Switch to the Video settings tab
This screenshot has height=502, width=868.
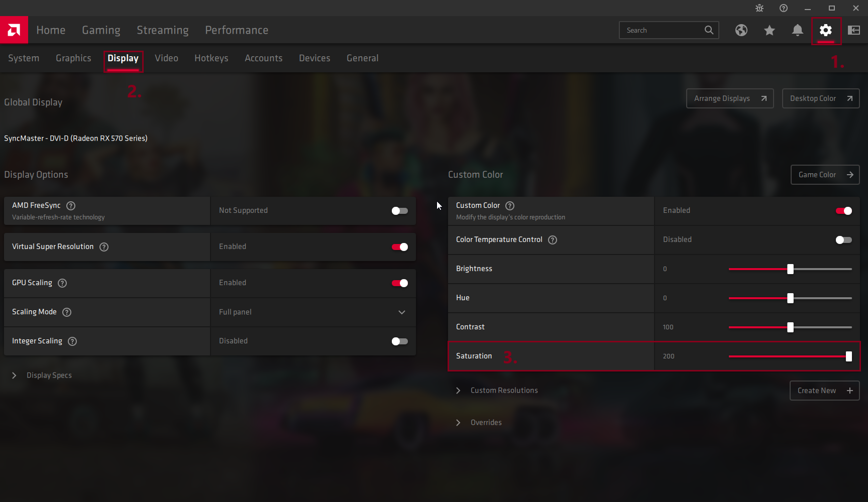point(166,58)
